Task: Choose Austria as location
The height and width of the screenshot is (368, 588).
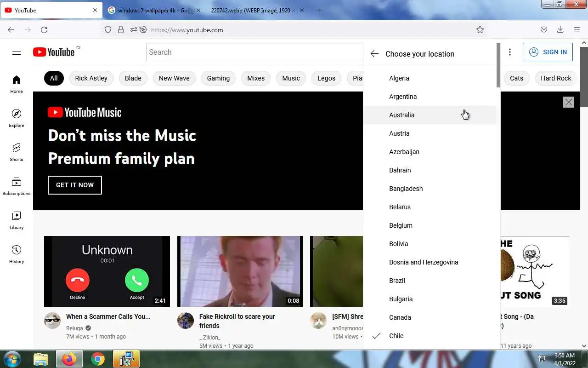Action: click(430, 133)
